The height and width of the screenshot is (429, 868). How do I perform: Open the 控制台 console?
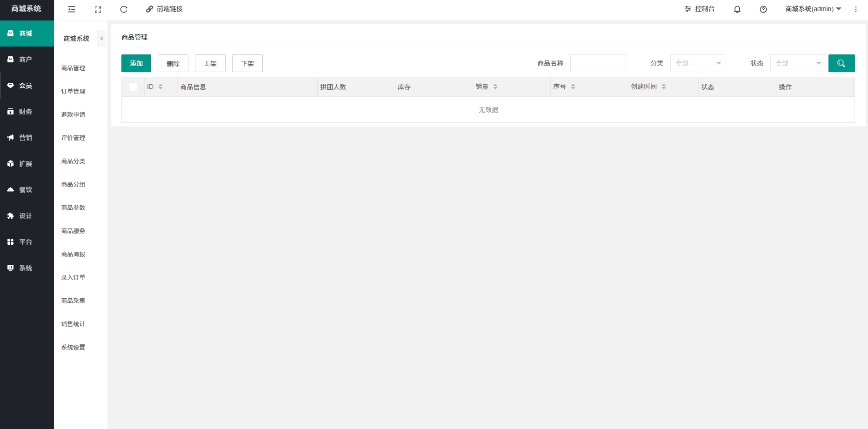[700, 9]
